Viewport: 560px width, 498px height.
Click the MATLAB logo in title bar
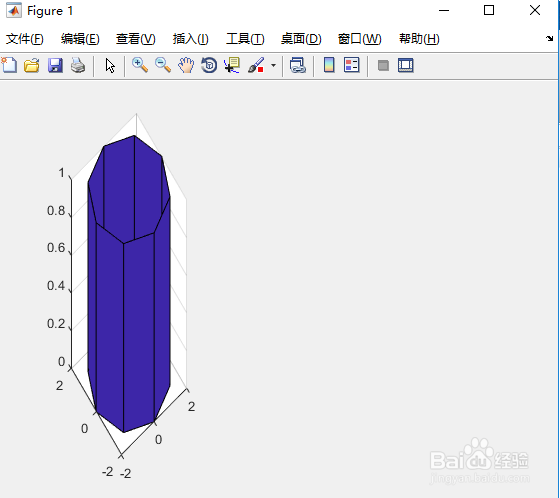pos(14,10)
